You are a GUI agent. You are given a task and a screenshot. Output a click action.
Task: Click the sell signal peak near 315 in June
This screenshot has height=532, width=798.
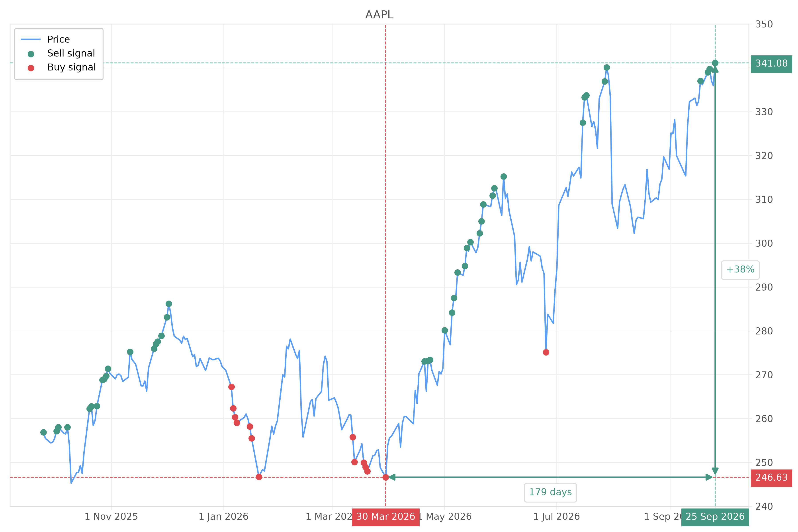[x=503, y=176]
